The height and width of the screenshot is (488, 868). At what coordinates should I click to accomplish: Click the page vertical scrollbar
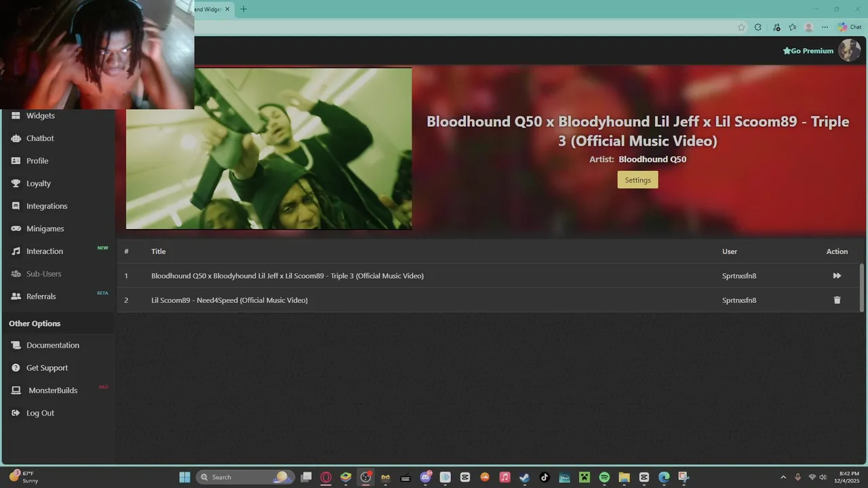(863, 287)
